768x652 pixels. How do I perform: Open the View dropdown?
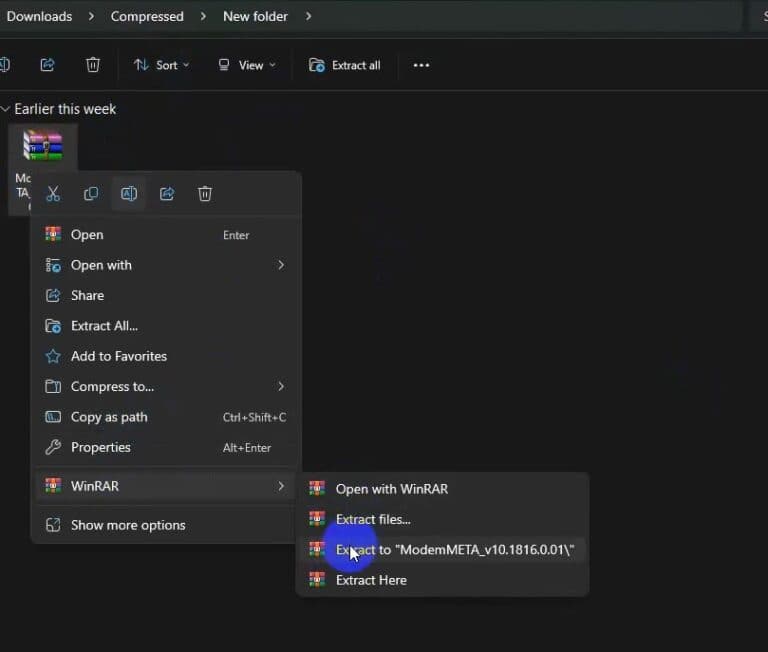246,65
